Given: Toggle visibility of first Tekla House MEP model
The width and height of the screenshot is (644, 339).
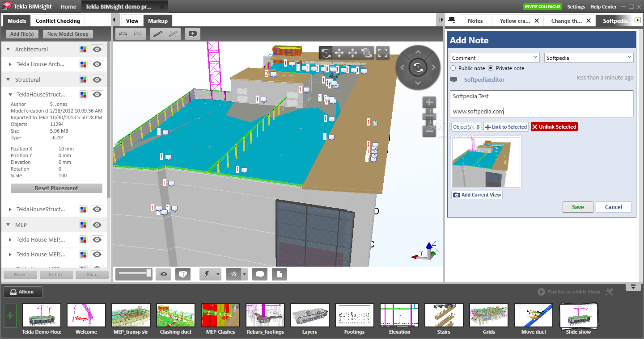Looking at the screenshot, I should point(97,239).
